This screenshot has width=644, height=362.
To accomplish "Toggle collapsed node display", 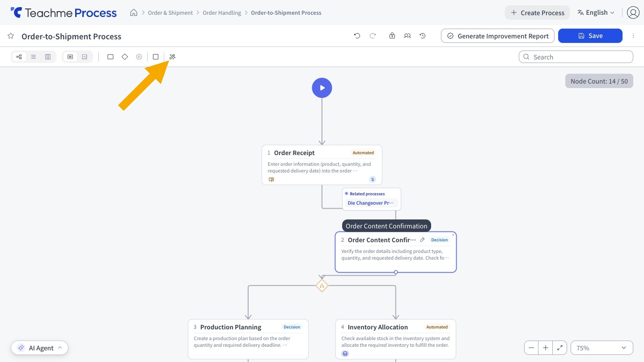I will (x=85, y=57).
